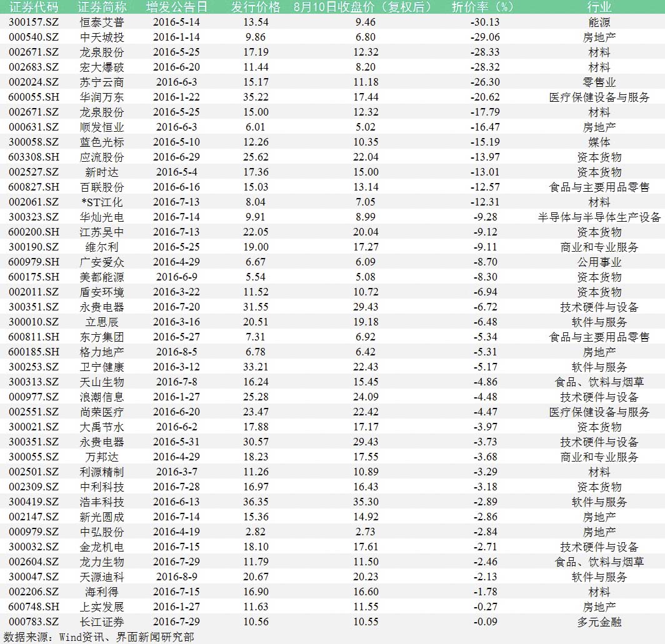Click the 龙力生物 cell
This screenshot has width=665, height=644.
click(x=102, y=562)
